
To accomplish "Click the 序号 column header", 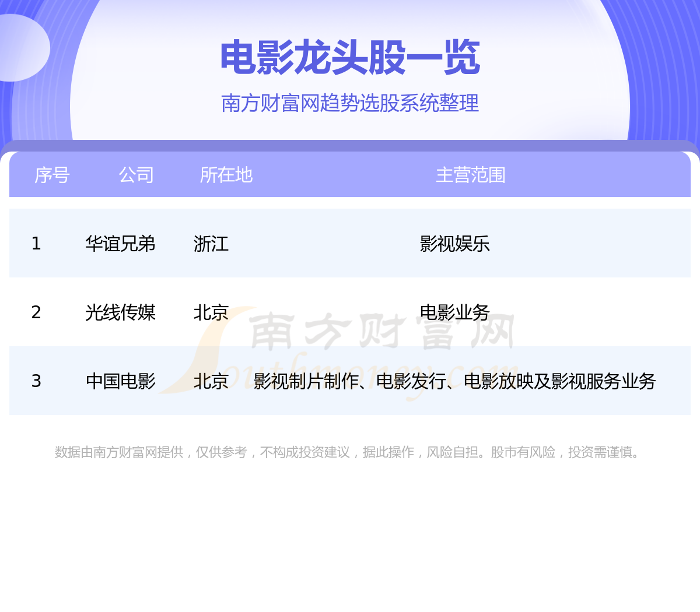I will 52,175.
